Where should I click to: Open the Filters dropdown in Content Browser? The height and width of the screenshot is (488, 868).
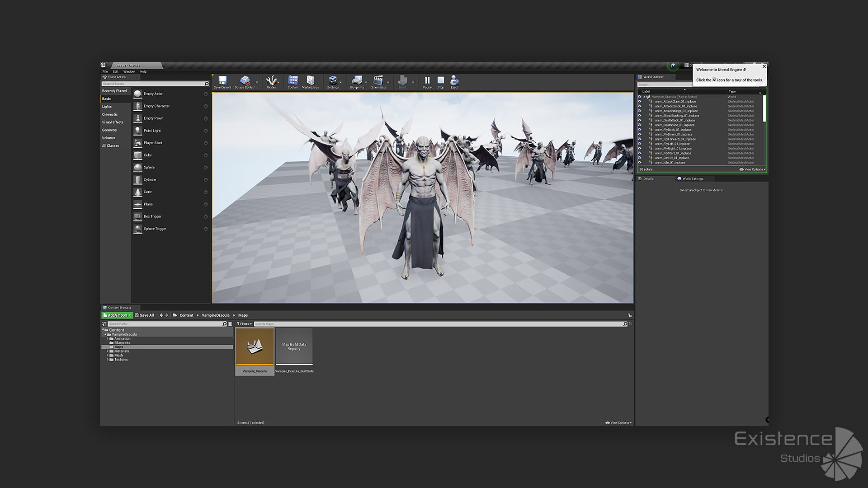coord(244,324)
